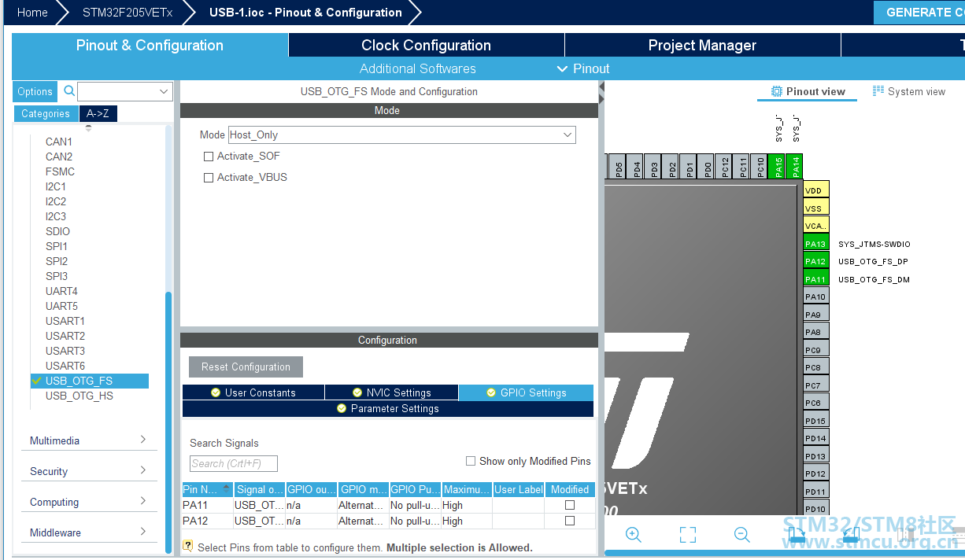965x560 pixels.
Task: Click the Options button
Action: 35,92
